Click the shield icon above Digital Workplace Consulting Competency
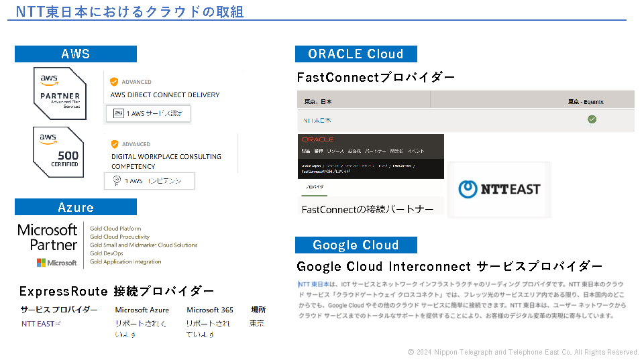Screen dimensions: 644x362 point(114,143)
